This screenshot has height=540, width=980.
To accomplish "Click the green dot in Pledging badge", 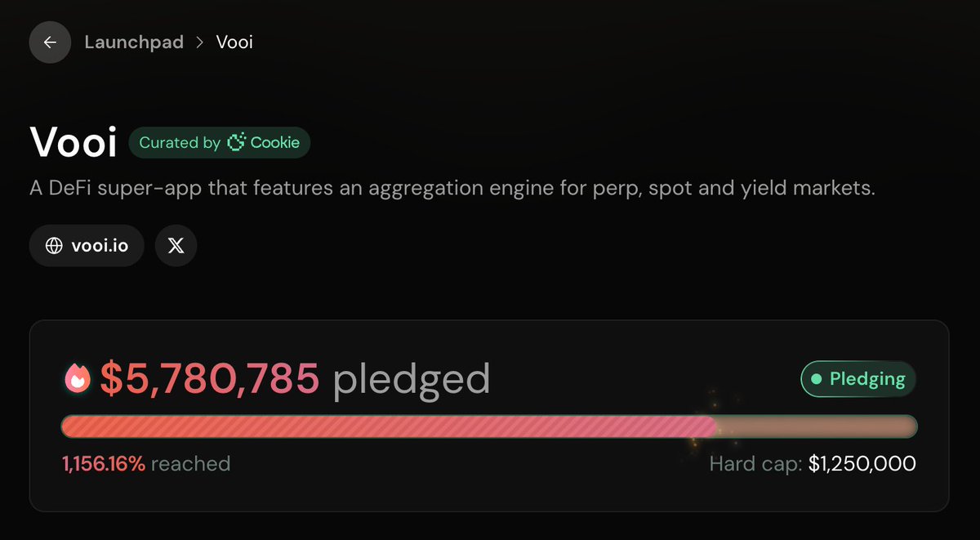I will pos(815,379).
